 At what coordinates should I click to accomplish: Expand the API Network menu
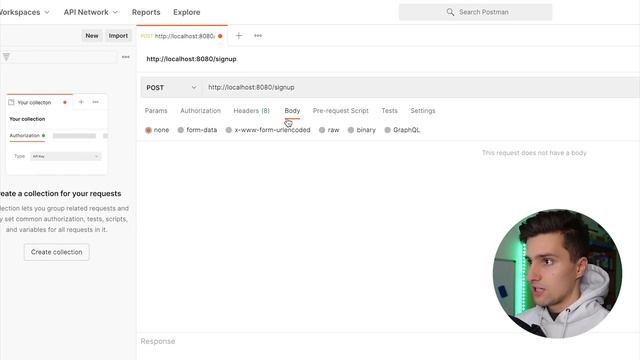[x=91, y=12]
